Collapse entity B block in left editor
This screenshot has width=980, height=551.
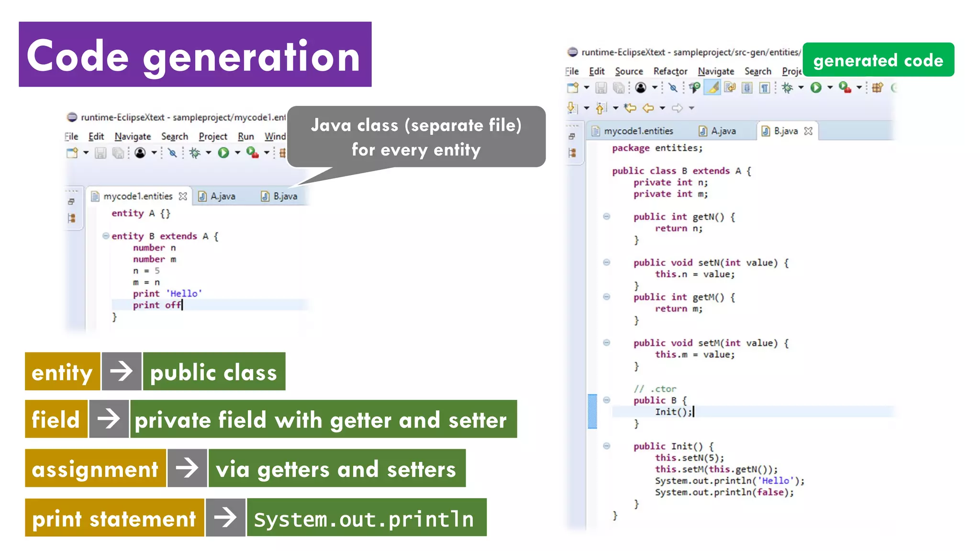106,236
